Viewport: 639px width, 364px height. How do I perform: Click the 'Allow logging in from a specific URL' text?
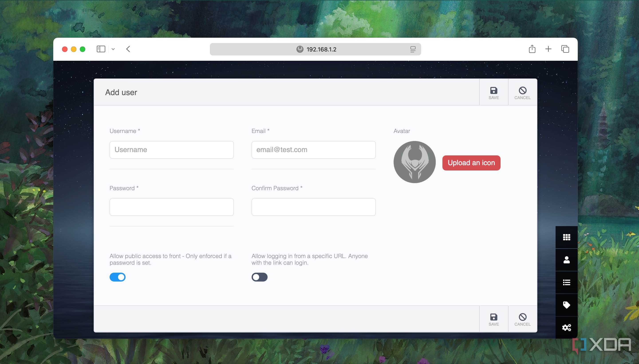[x=310, y=259]
